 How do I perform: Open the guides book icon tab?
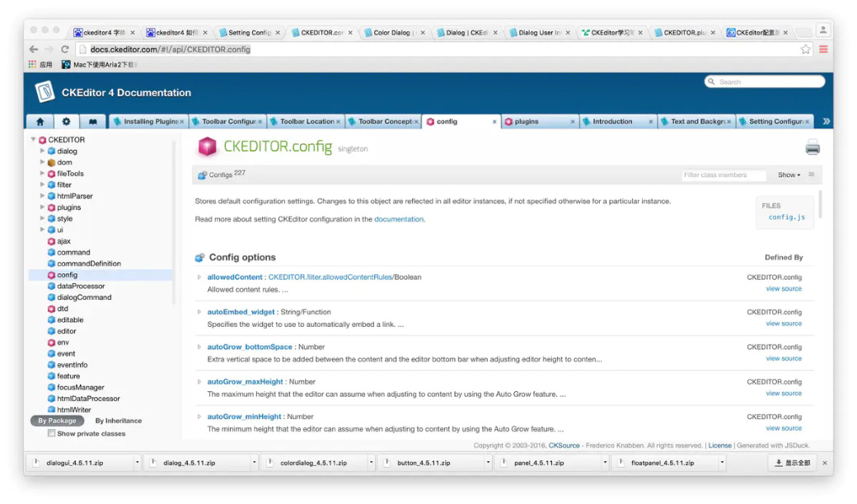pos(93,121)
